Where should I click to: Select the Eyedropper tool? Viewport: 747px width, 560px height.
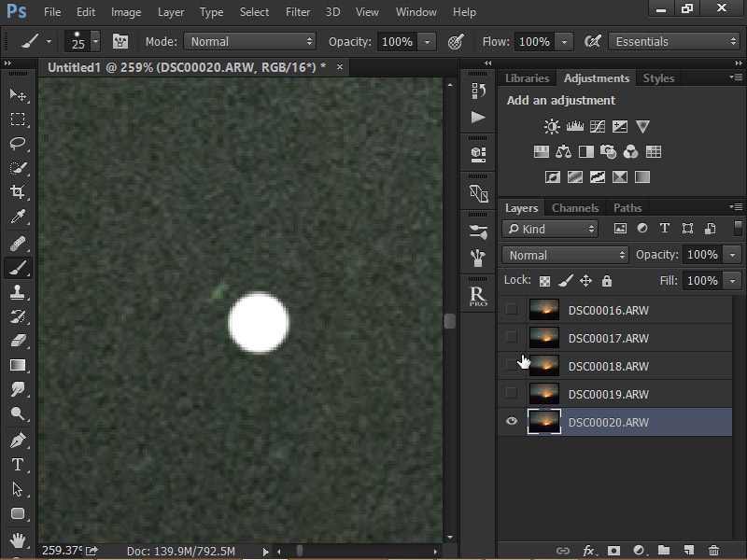[18, 217]
